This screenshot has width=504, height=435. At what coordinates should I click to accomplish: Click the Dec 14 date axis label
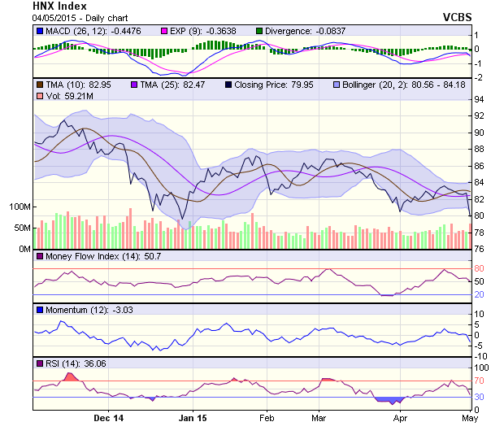pyautogui.click(x=109, y=419)
